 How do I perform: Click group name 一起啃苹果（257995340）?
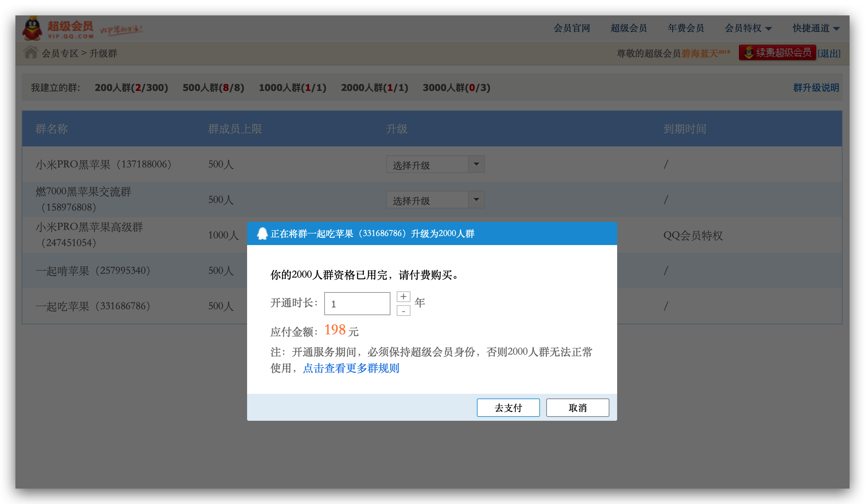click(93, 271)
